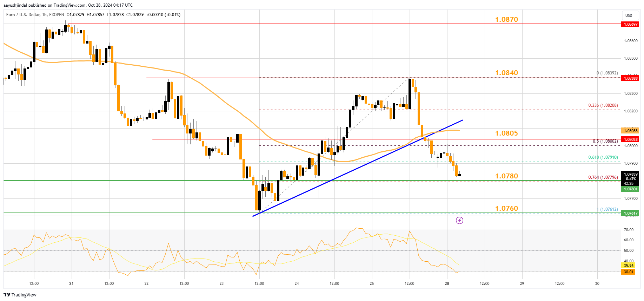Image resolution: width=644 pixels, height=301 pixels.
Task: Click the 1.0760 support label
Action: [x=506, y=208]
